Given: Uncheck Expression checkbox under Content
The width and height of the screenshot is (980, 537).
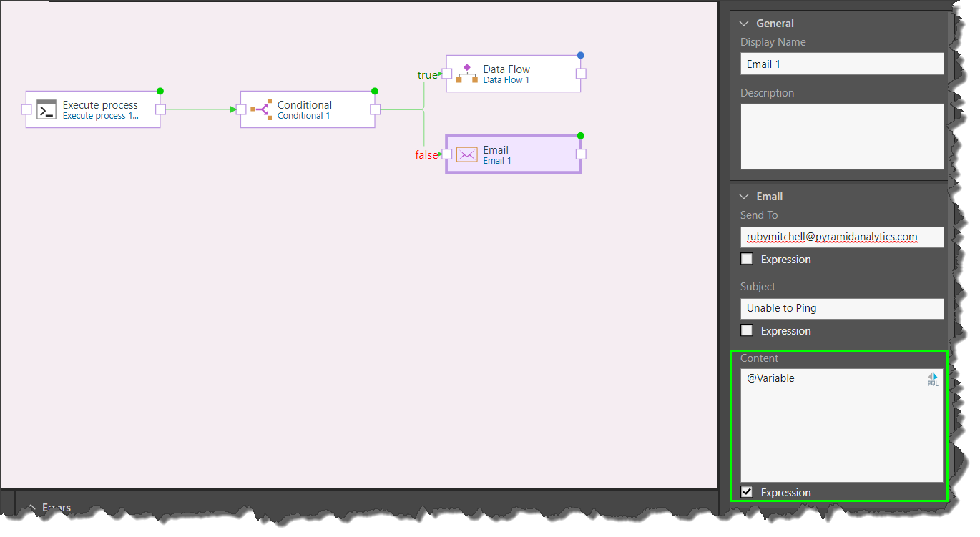Looking at the screenshot, I should click(x=747, y=492).
